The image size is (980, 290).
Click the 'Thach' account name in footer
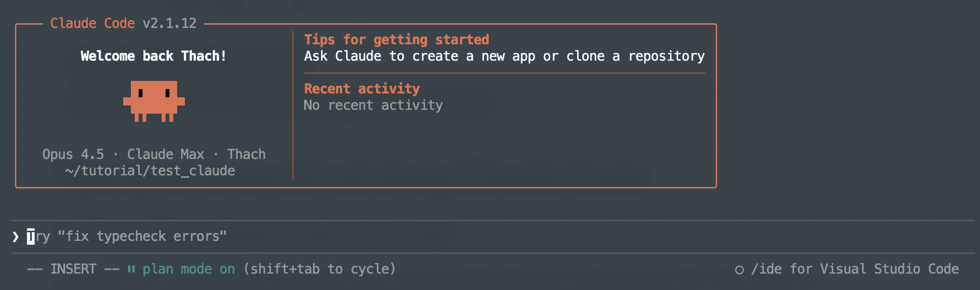pos(246,154)
